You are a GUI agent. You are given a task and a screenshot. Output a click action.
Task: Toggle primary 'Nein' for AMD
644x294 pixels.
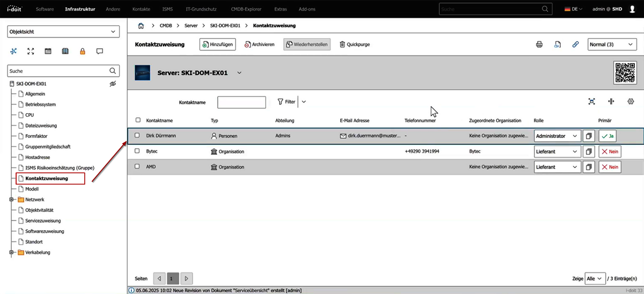point(609,167)
